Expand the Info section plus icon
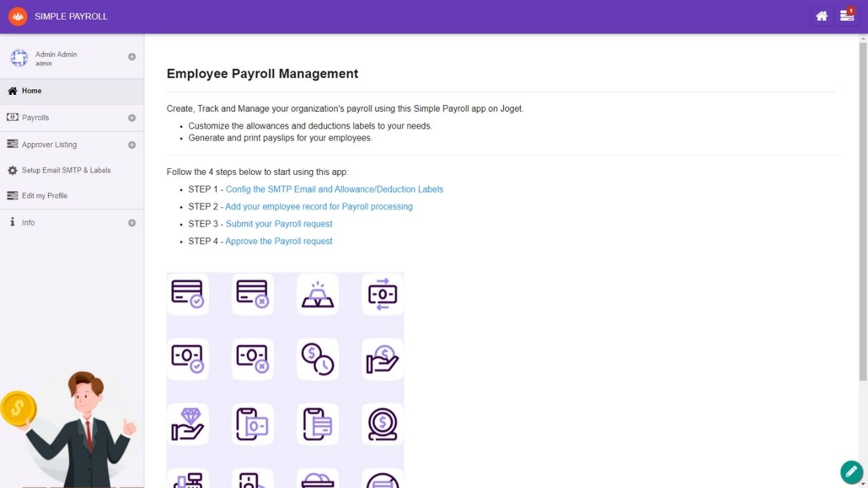The height and width of the screenshot is (488, 868). (x=132, y=223)
